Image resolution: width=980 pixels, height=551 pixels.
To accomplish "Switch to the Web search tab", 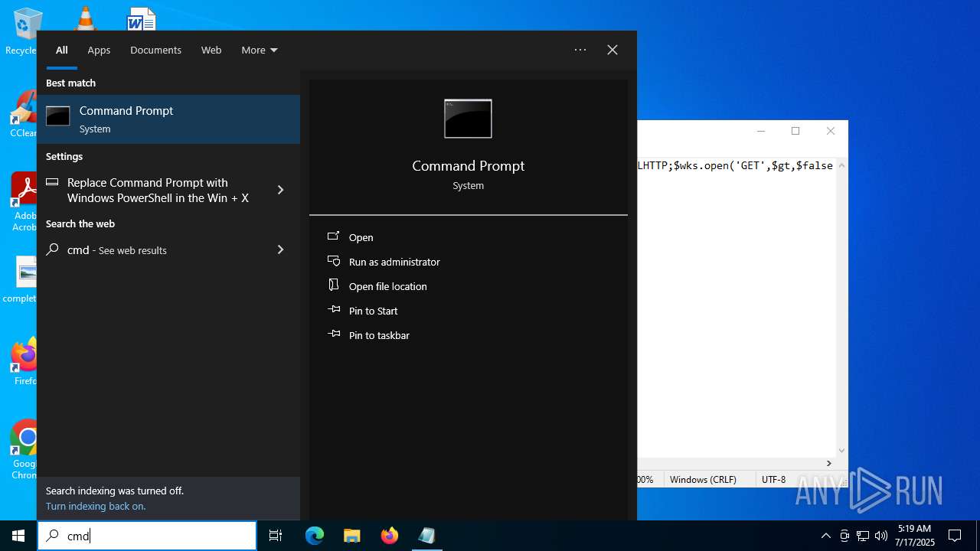I will click(x=211, y=50).
